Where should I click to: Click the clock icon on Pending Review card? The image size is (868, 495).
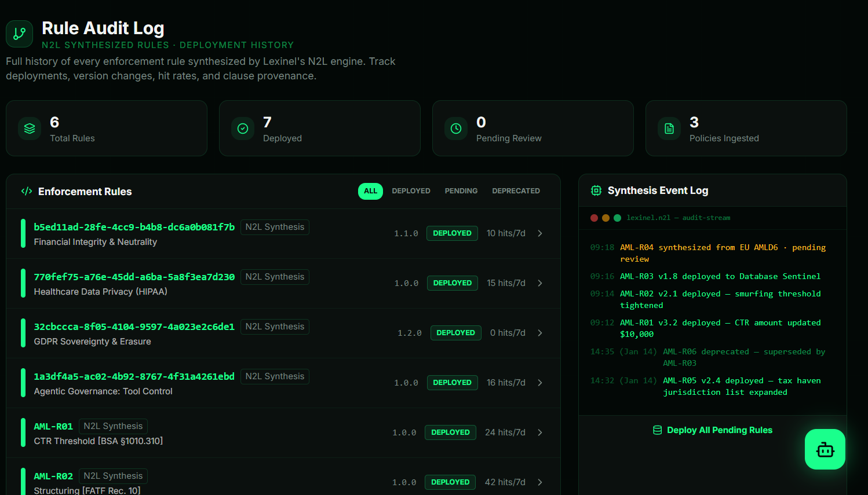[456, 129]
